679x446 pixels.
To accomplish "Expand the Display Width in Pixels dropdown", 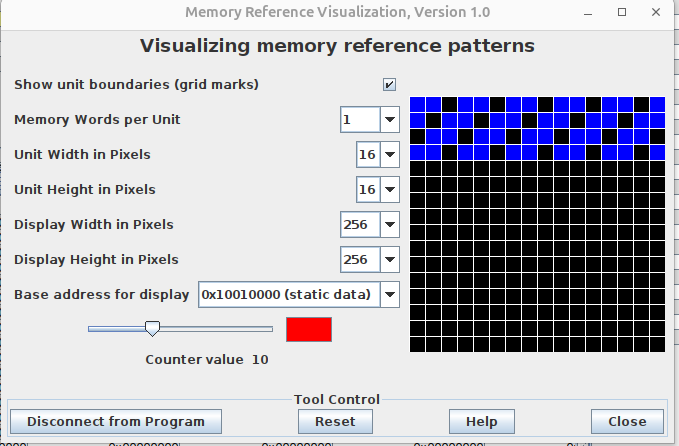I will pos(389,224).
